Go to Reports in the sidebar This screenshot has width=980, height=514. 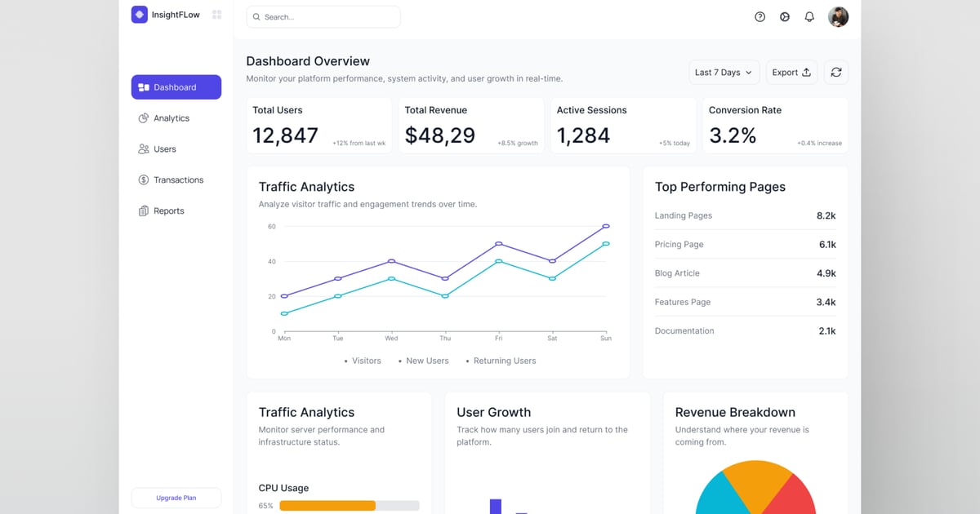point(168,211)
